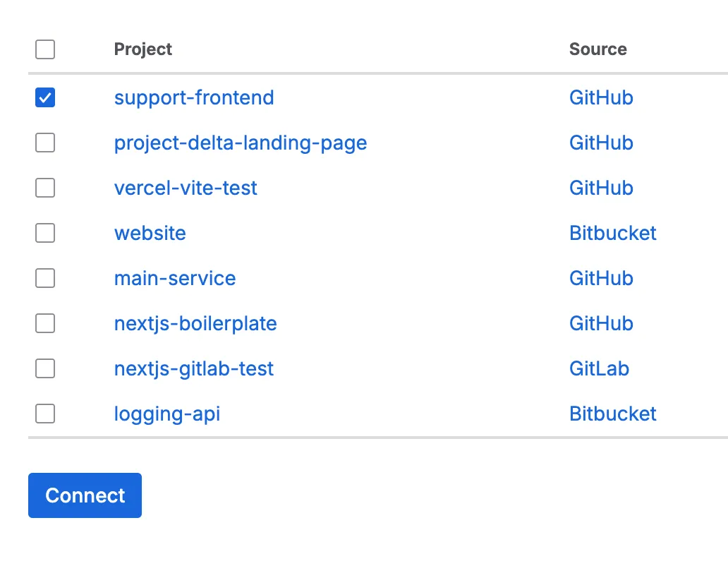Select the main-service project link
728x566 pixels.
click(174, 278)
